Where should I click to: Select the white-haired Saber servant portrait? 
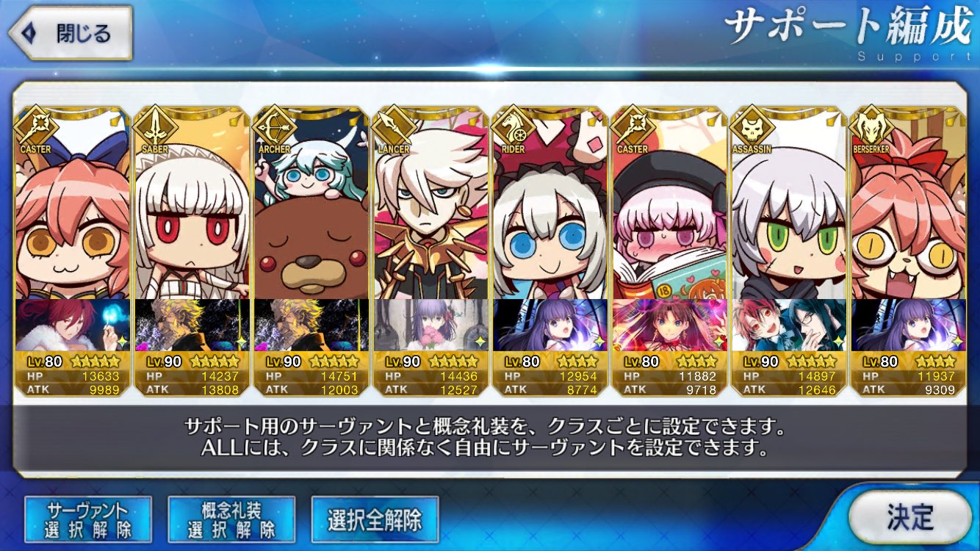pyautogui.click(x=191, y=213)
